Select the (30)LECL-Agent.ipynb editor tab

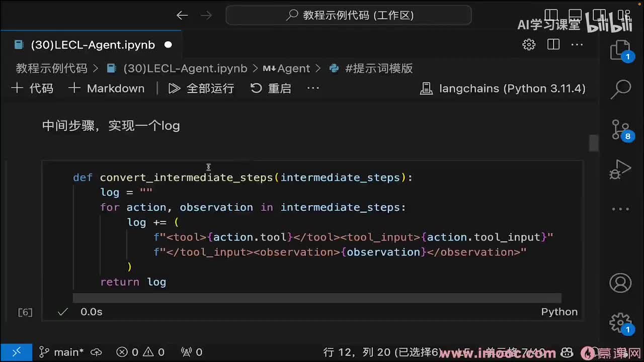(x=93, y=45)
